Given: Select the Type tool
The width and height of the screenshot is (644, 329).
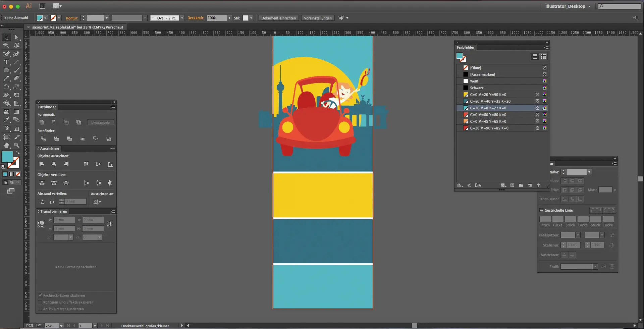Looking at the screenshot, I should [6, 62].
